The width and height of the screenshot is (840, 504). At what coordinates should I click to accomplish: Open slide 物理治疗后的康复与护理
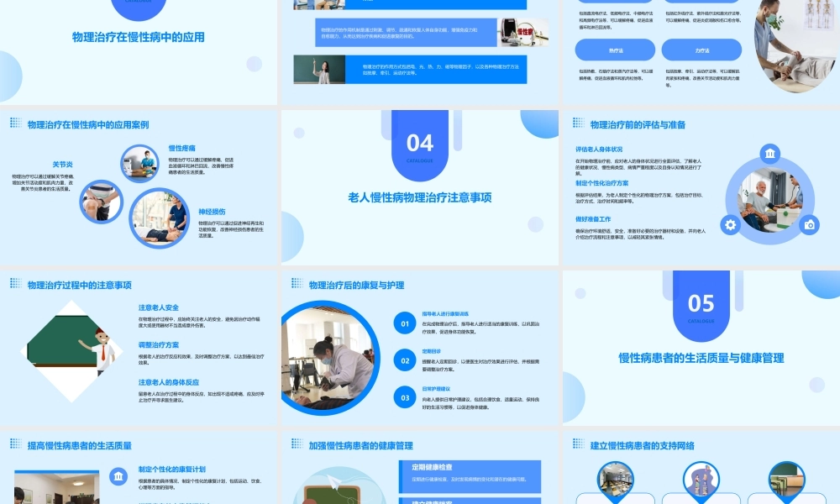[x=419, y=348]
